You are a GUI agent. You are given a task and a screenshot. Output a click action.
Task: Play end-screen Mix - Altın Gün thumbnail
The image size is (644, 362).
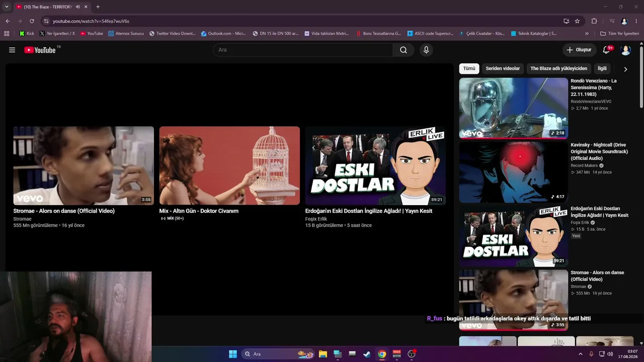tap(229, 165)
